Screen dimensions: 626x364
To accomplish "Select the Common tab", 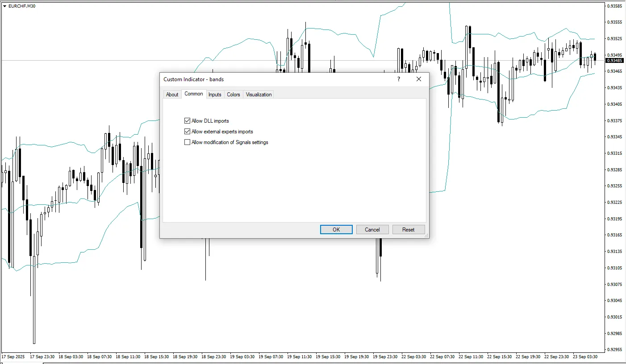I will click(x=194, y=94).
